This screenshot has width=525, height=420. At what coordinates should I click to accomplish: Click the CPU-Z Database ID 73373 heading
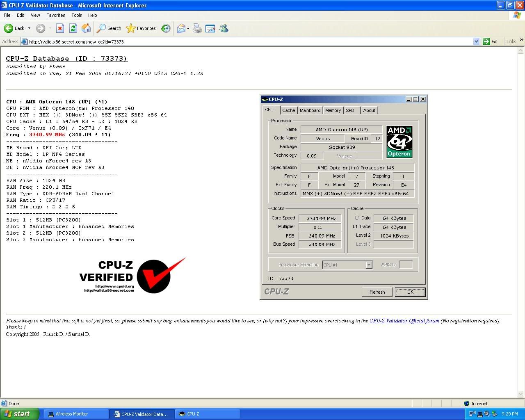[x=66, y=59]
